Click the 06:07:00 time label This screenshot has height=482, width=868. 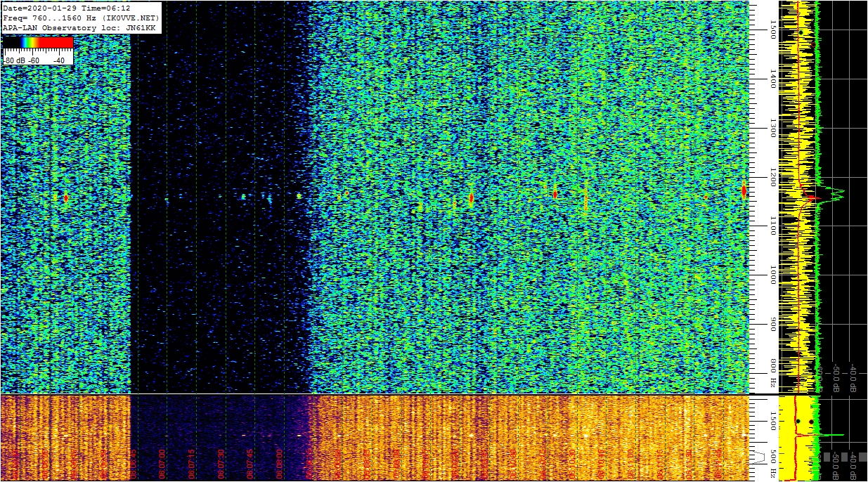pos(162,464)
